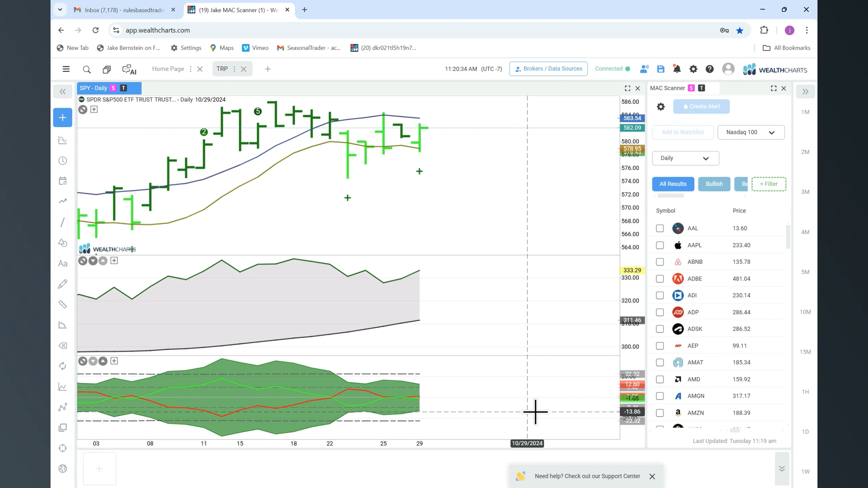Click Add to Watchlist button
This screenshot has height=488, width=868.
coord(683,132)
